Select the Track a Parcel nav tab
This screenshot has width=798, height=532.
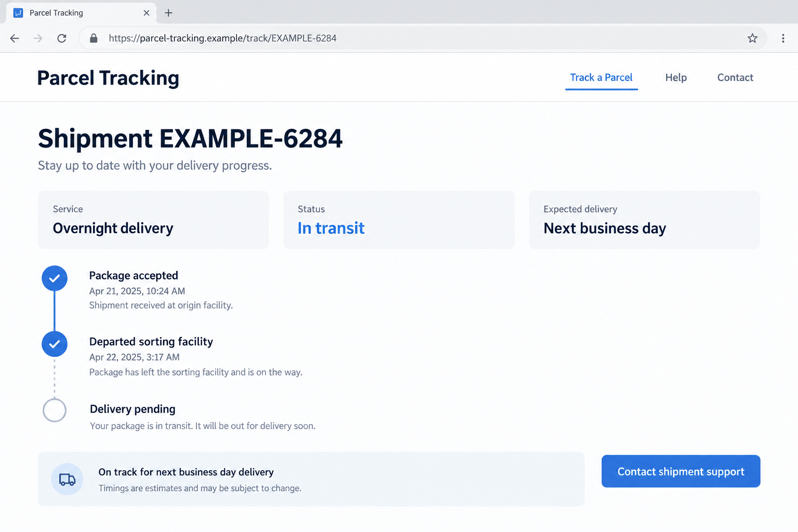pyautogui.click(x=601, y=77)
